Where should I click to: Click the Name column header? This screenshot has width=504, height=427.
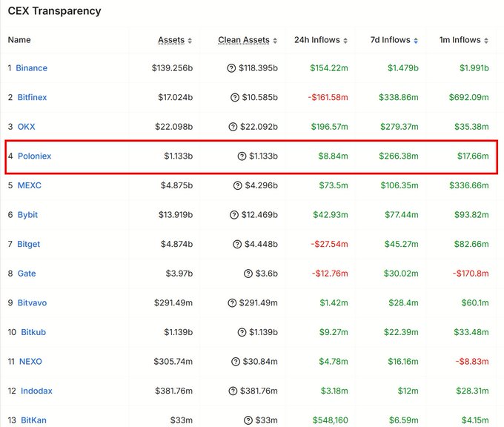19,40
